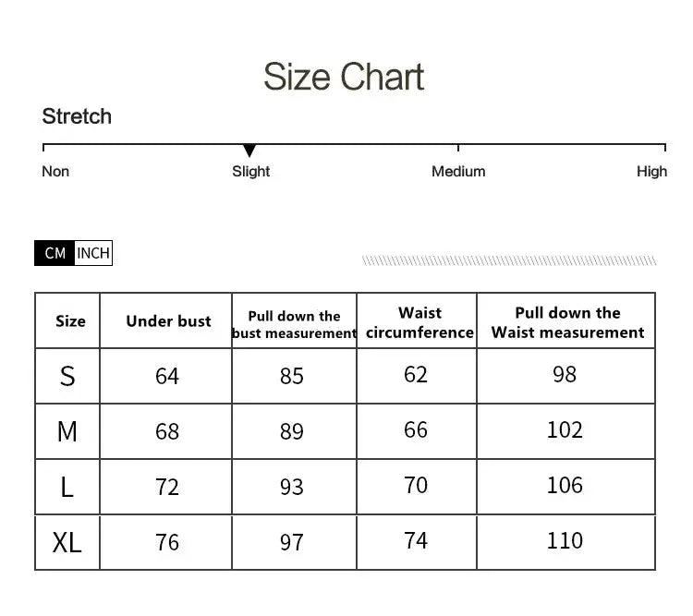The height and width of the screenshot is (616, 693).
Task: Click the Pull down the Waist measurement header
Action: pos(567,322)
